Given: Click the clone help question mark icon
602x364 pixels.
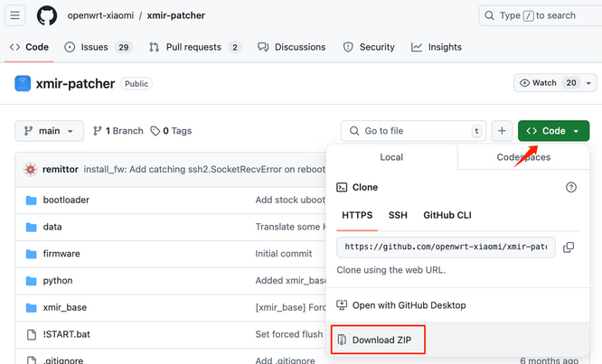Looking at the screenshot, I should (571, 187).
